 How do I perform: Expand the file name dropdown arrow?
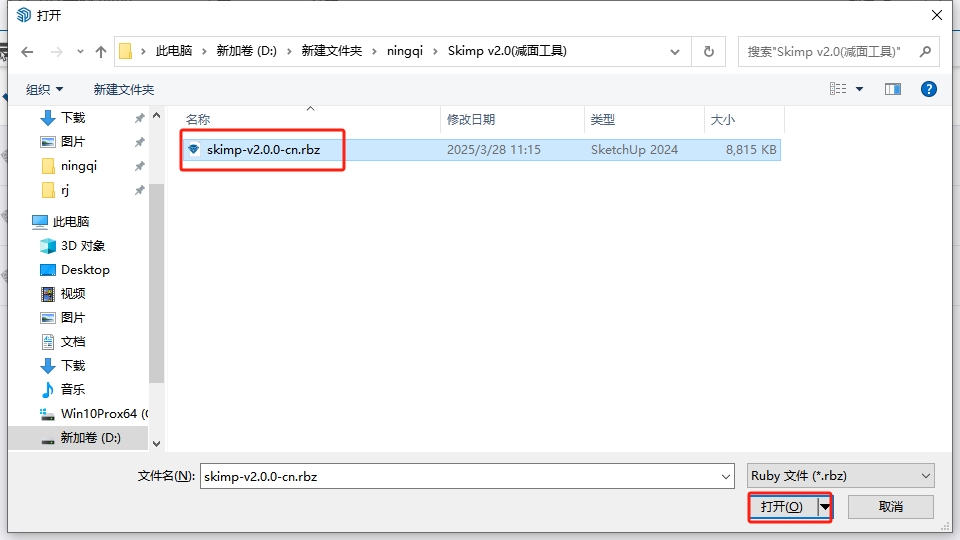pyautogui.click(x=726, y=476)
